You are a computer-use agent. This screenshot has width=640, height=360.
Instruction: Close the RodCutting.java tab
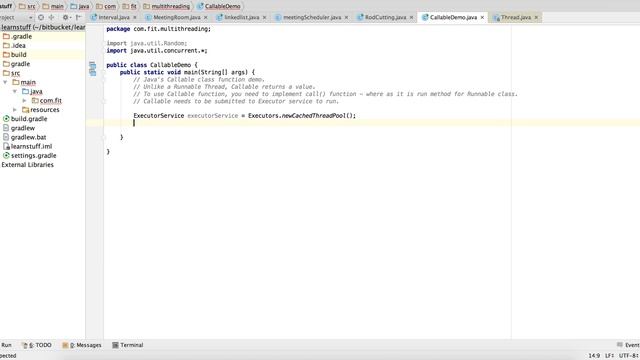411,17
